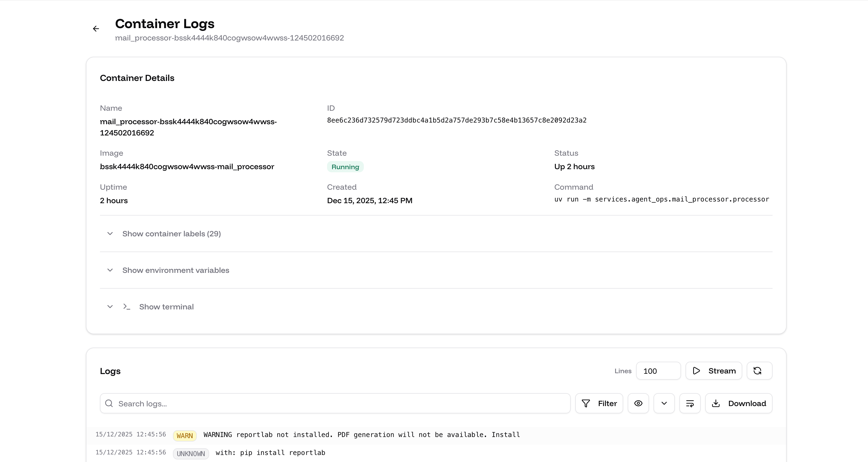868x462 pixels.
Task: Select the line-wrap icon in logs toolbar
Action: [690, 403]
